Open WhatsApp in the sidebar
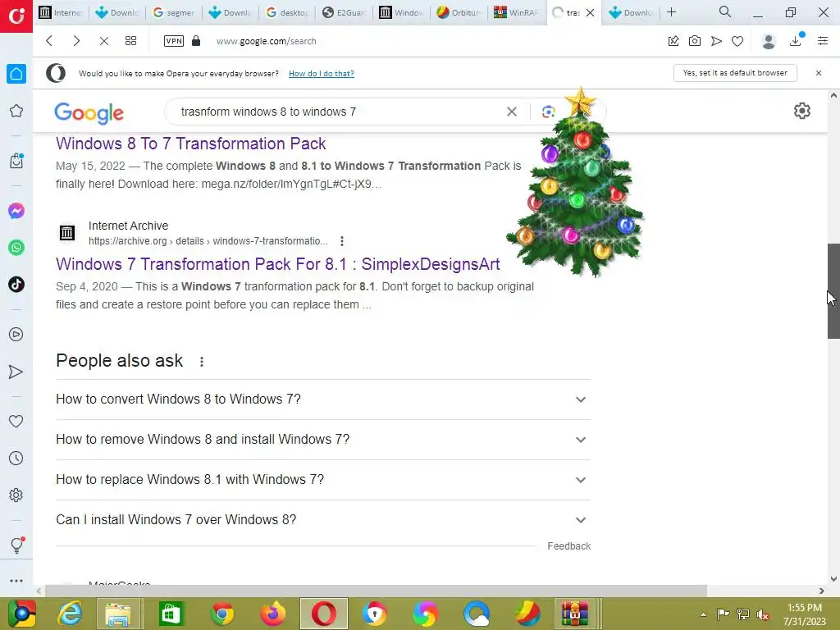 pos(16,248)
